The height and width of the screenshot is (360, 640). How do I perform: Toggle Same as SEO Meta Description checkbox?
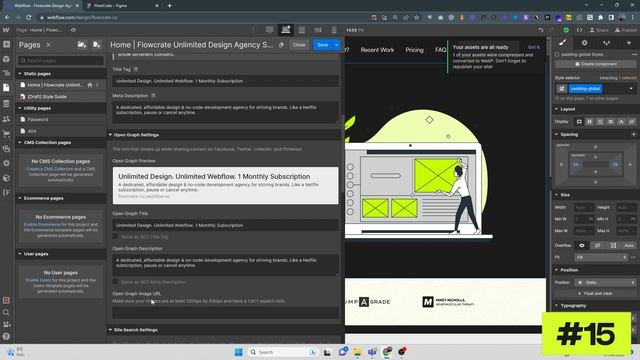coord(116,282)
